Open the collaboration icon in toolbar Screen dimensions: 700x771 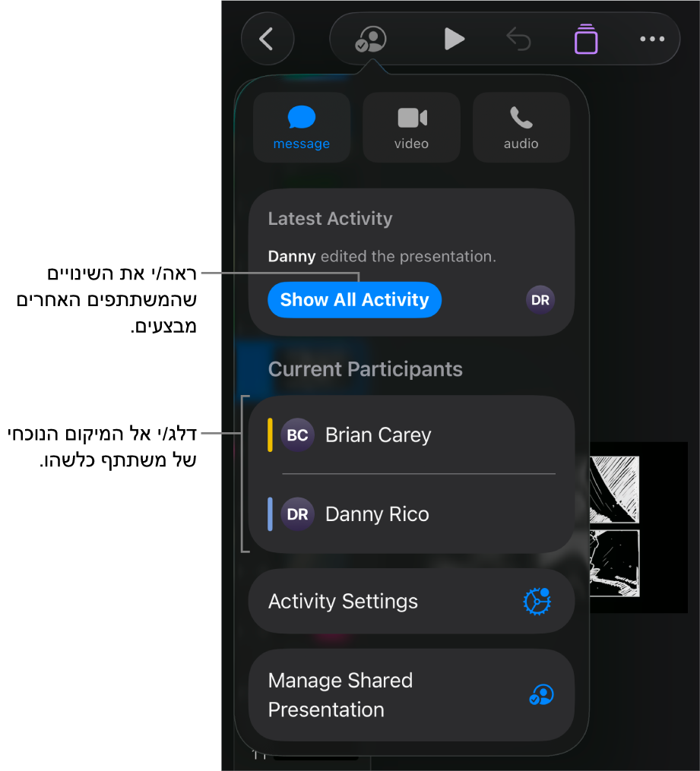(371, 39)
